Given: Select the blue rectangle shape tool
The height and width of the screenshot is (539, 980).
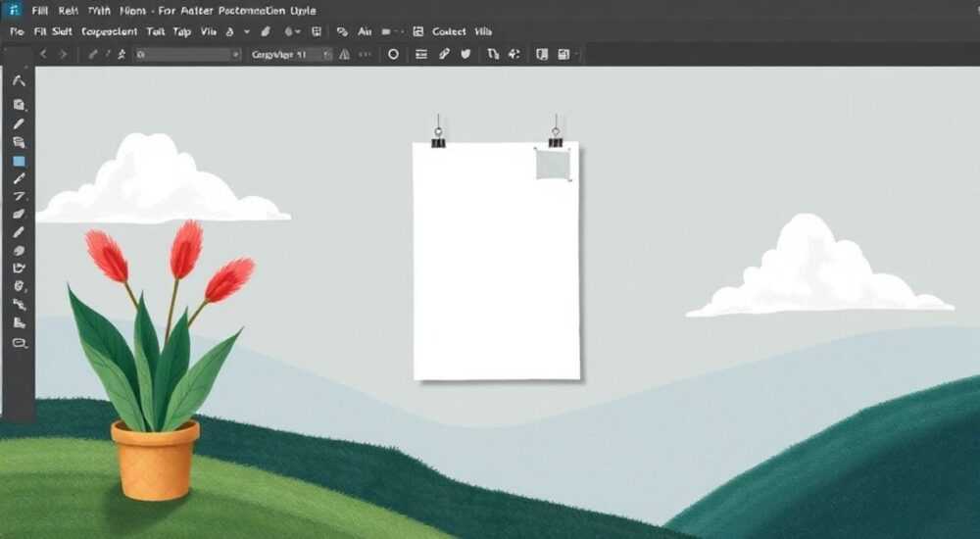Looking at the screenshot, I should [19, 162].
